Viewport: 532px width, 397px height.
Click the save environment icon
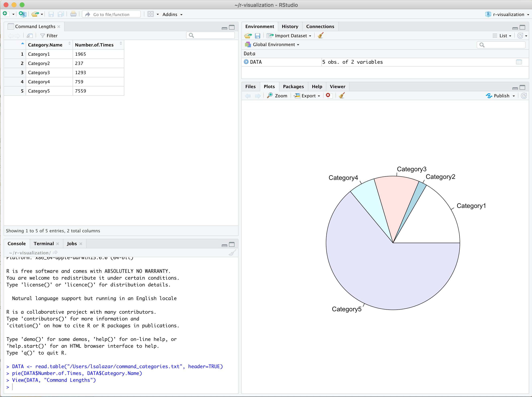click(258, 35)
